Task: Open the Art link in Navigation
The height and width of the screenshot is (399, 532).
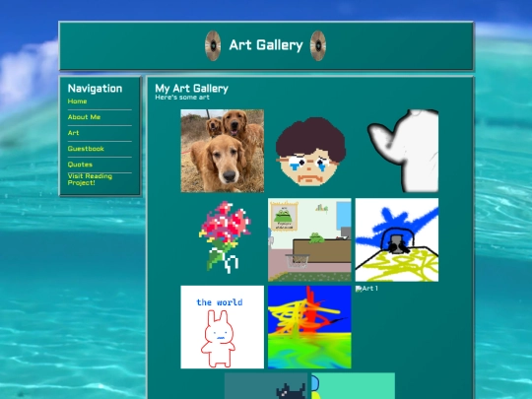Action: tap(73, 133)
